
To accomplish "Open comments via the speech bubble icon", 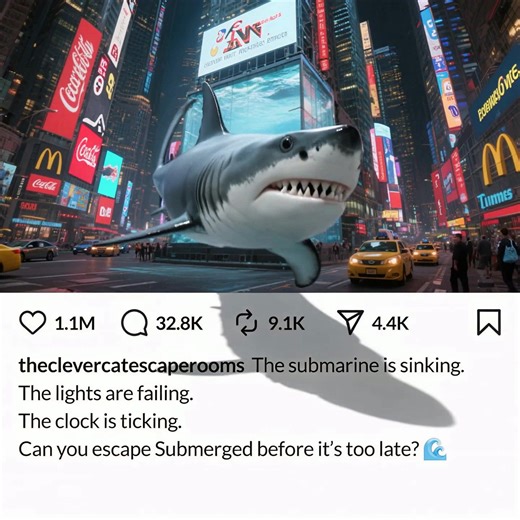I will pos(134,323).
